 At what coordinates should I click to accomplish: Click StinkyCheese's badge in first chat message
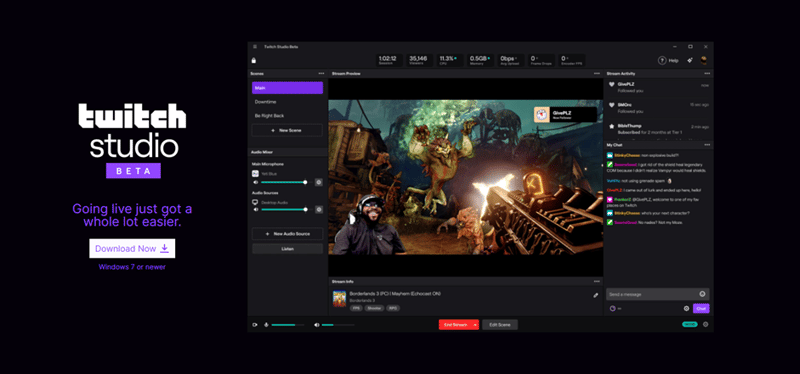pos(610,155)
